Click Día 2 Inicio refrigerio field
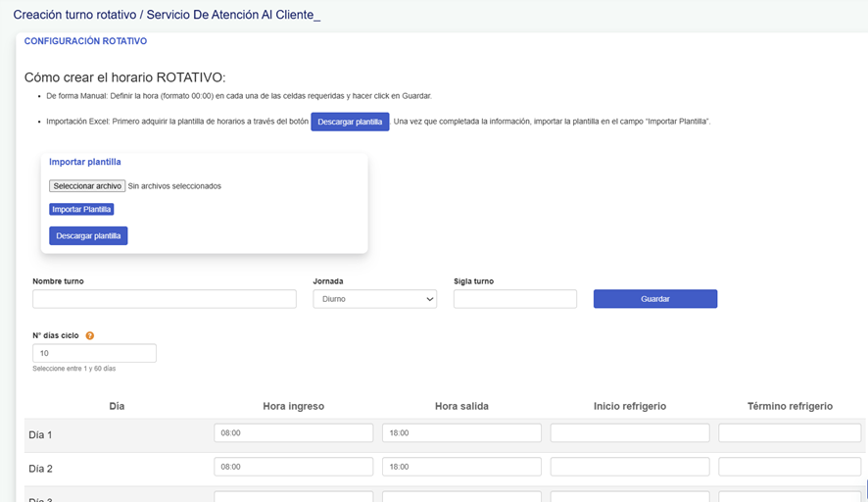 pos(630,467)
